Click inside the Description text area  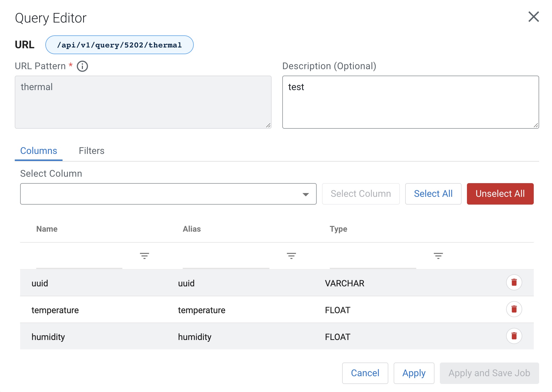click(x=410, y=102)
